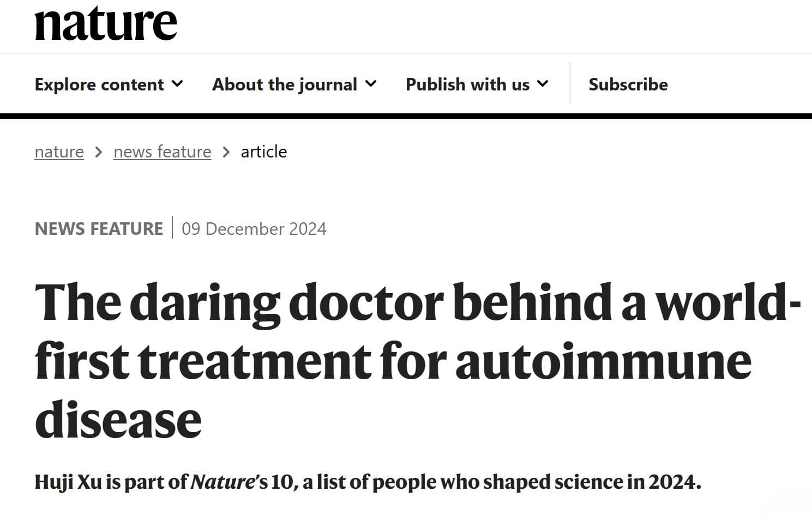Open the Explore content menu
Viewport: 812px width, 516px height.
[x=109, y=84]
